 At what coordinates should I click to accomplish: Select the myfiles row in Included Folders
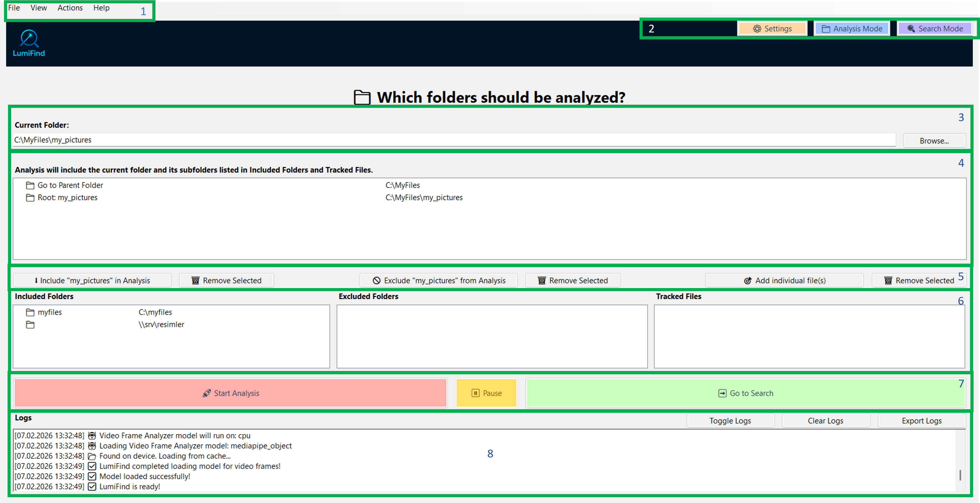(x=171, y=312)
